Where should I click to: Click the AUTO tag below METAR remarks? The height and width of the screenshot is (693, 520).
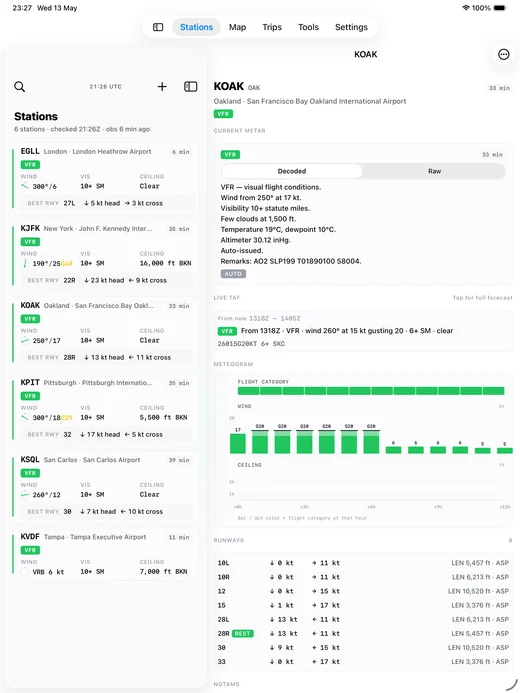point(233,274)
